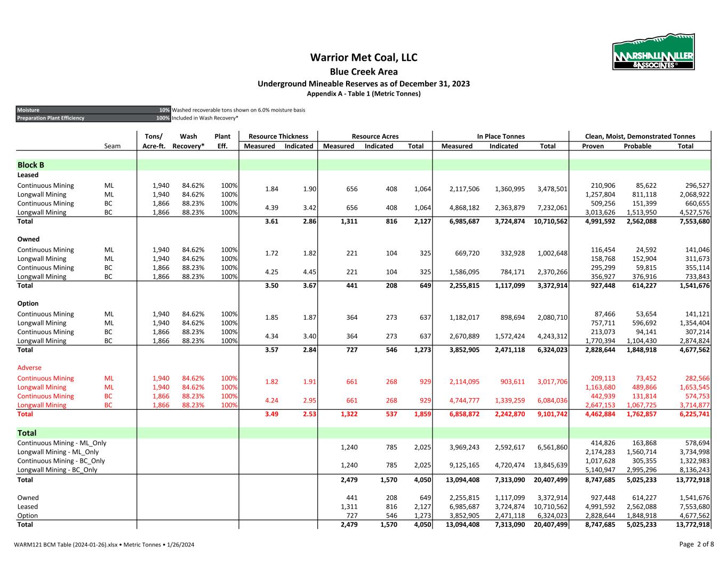Click the Warrior Met Coal, LLC title
Screen dimensions: 728x563
click(x=363, y=58)
